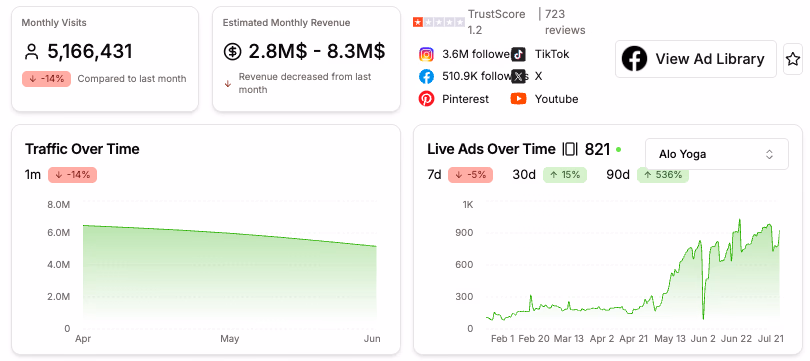Click the 8.0M axis label

coord(58,205)
